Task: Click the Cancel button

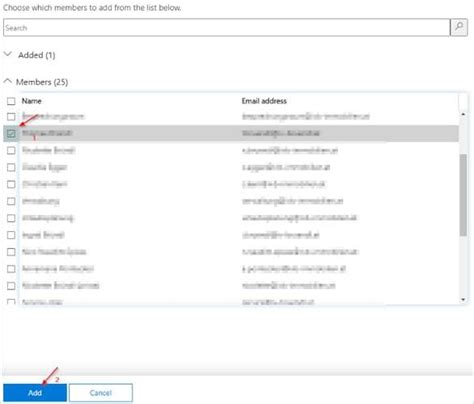Action: click(x=101, y=393)
